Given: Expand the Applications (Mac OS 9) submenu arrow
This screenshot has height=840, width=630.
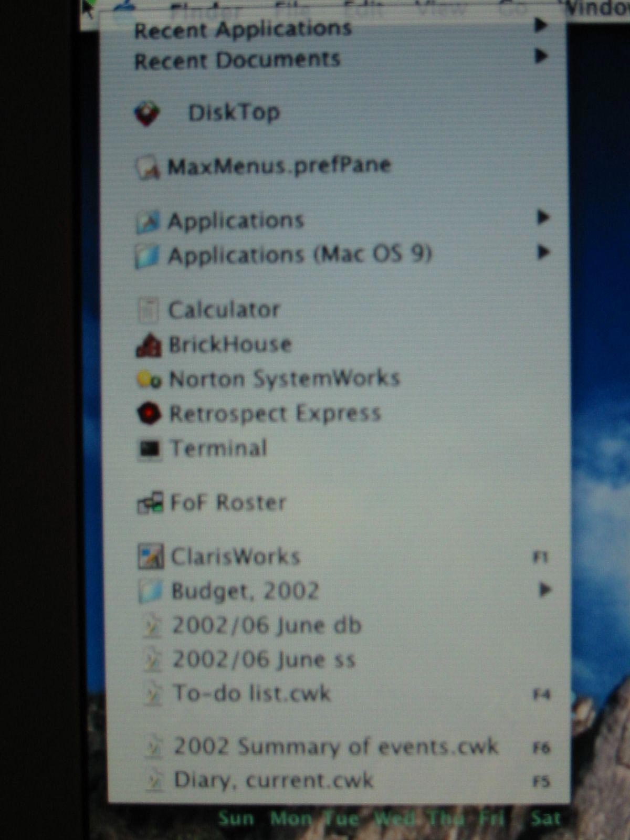Looking at the screenshot, I should point(543,252).
